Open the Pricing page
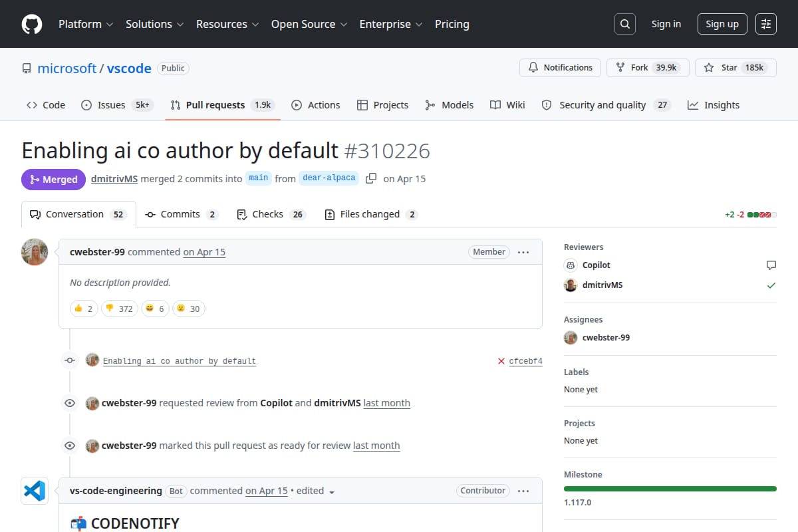 click(x=452, y=24)
